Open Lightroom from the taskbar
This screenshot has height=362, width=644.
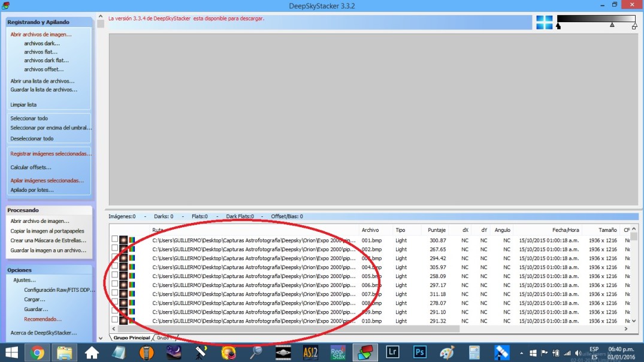[x=392, y=352]
